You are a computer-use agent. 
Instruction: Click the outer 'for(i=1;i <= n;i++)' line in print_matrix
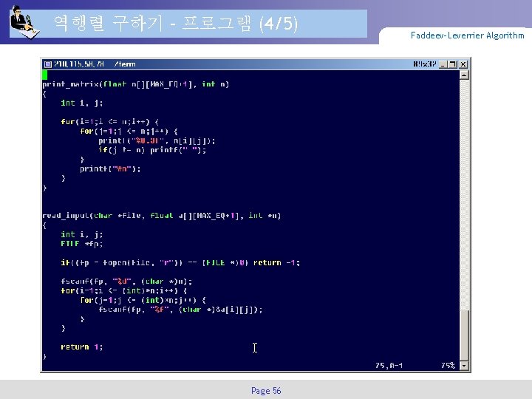[x=109, y=122]
